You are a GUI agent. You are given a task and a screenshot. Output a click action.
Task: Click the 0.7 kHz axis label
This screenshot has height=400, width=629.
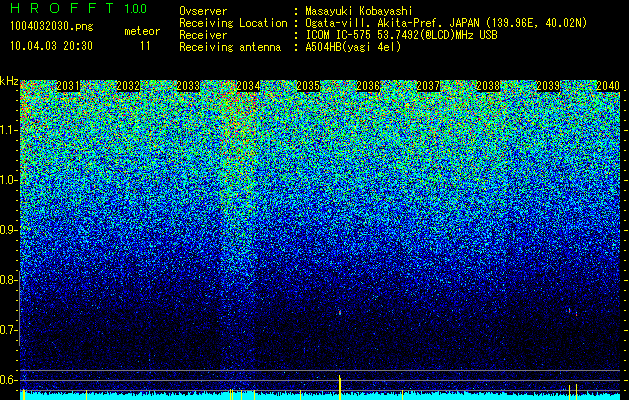[9, 330]
